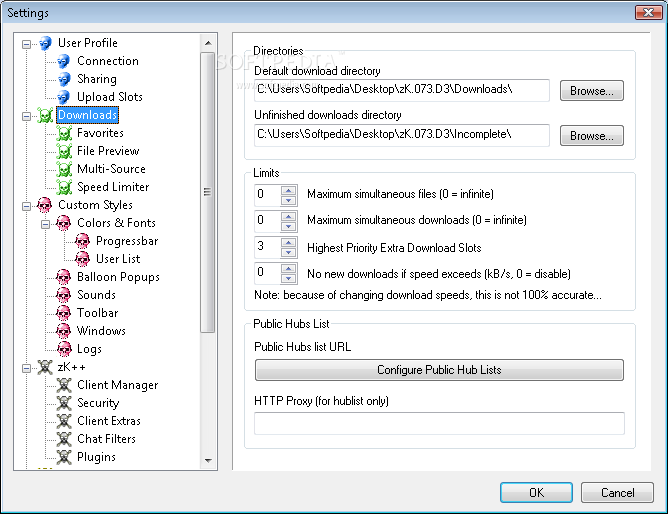Click the gray skull icon beside Chat Filters
Screen dimensions: 668x514
(64, 439)
